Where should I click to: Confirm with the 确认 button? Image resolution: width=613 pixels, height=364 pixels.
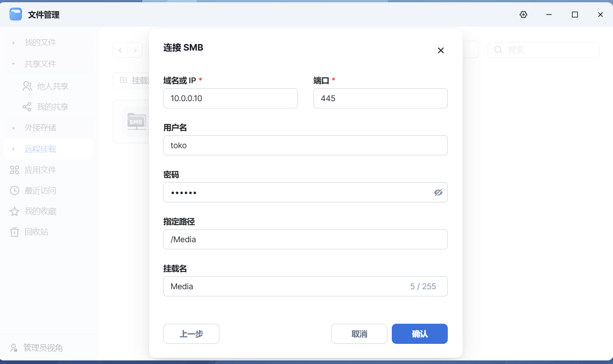coord(420,334)
